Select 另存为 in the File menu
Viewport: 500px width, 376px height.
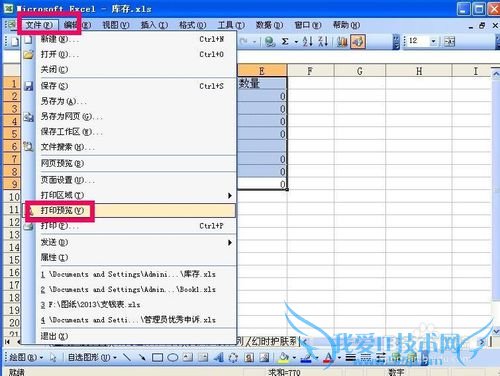pos(129,101)
